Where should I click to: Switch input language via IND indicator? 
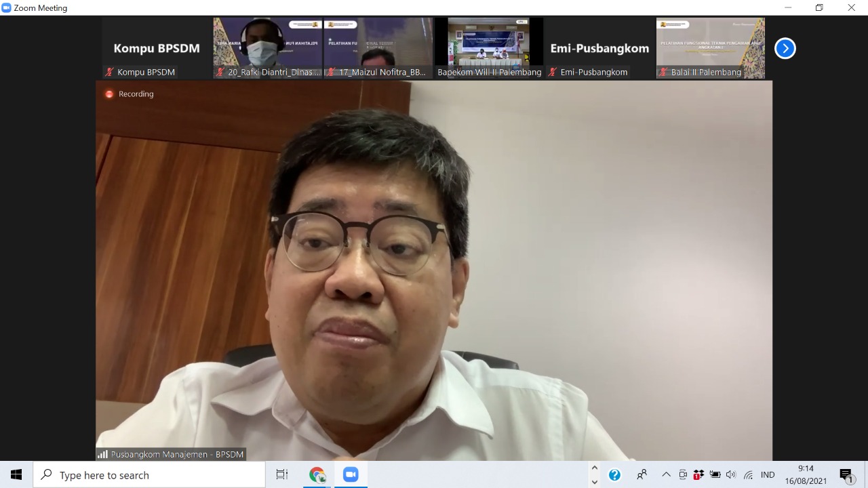click(768, 474)
